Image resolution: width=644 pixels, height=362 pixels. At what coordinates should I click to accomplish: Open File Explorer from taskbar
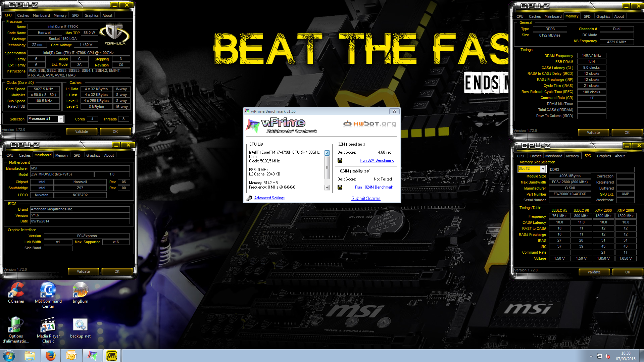point(30,356)
